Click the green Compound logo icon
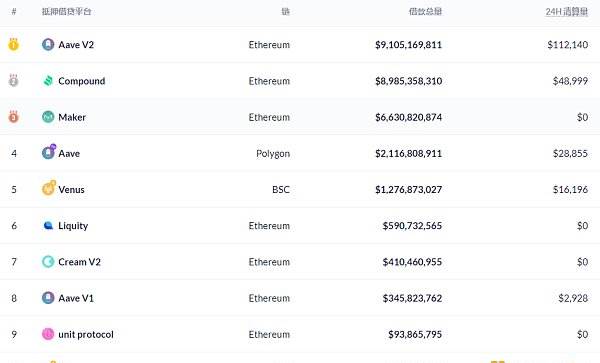Viewport: 600px width, 363px height. point(48,81)
